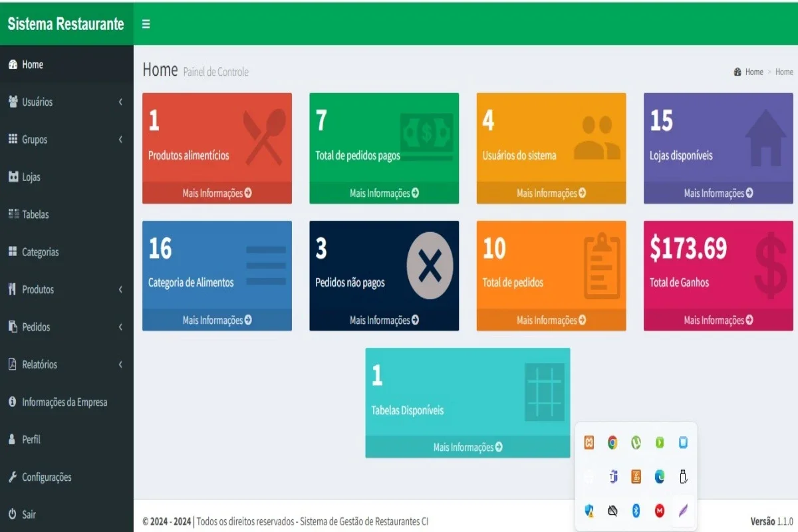Image resolution: width=798 pixels, height=532 pixels.
Task: Open Mais Informações for Lojas disponíveis
Action: click(718, 193)
